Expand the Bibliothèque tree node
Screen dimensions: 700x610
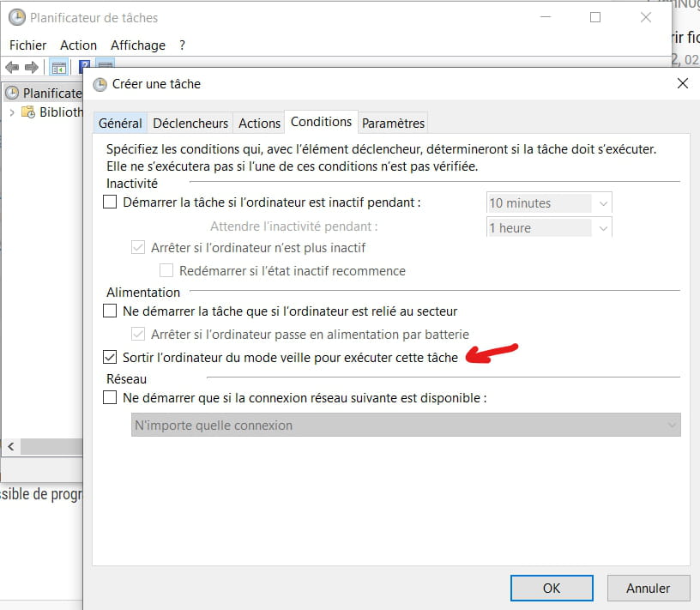click(x=11, y=112)
